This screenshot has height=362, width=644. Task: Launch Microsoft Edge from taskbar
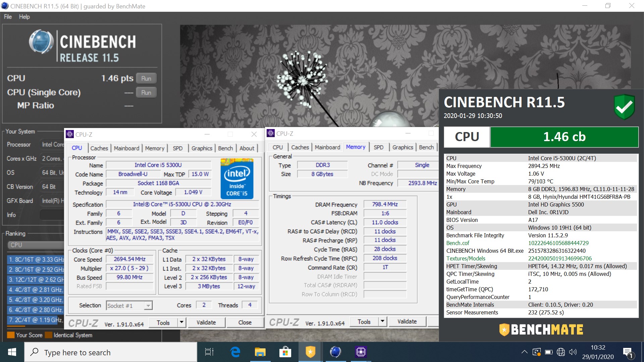(235, 352)
